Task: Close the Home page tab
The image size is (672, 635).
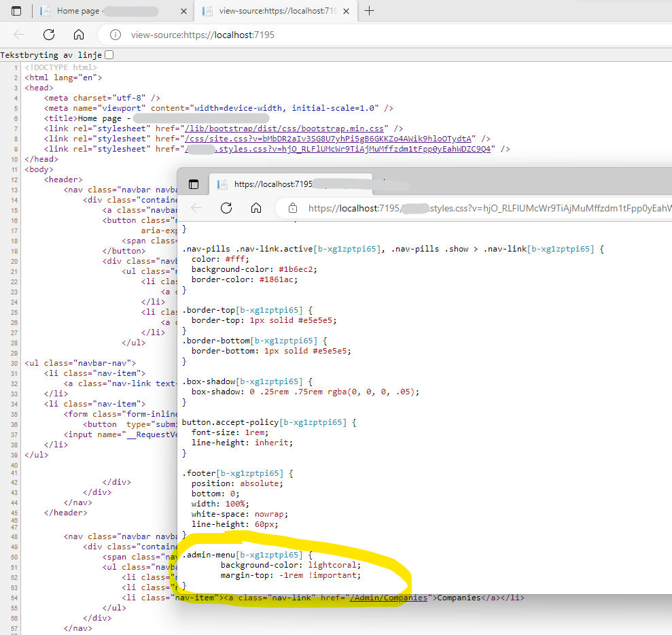Action: click(183, 11)
